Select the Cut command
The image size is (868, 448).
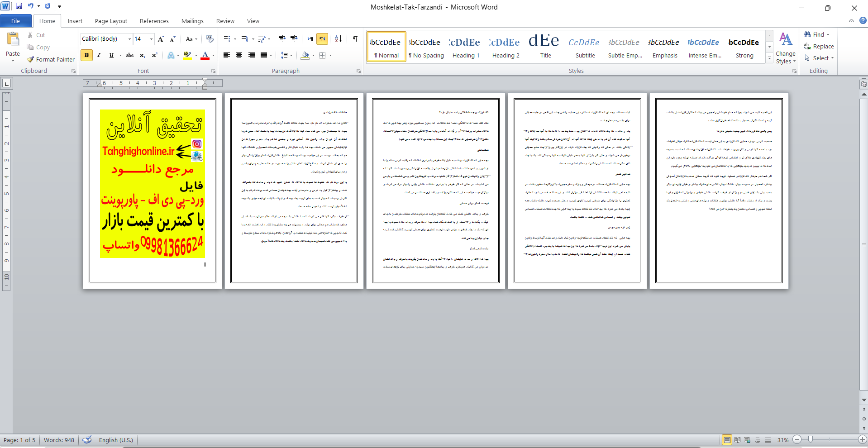(x=36, y=35)
